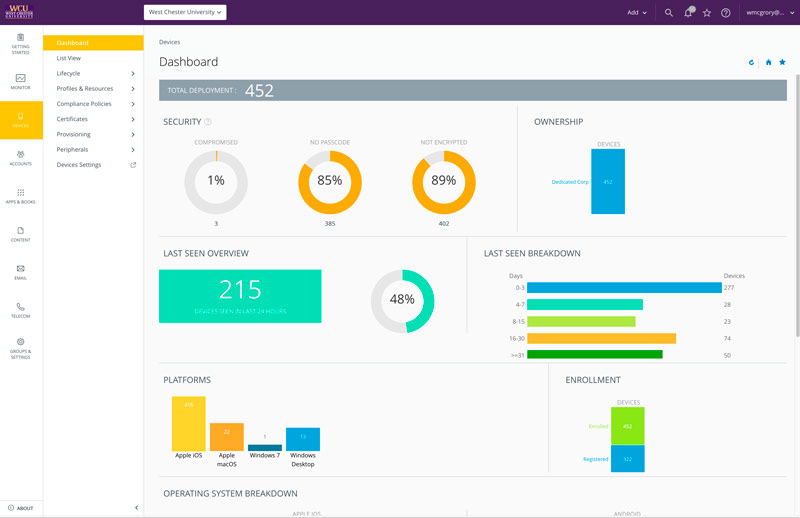
Task: Open the notifications bell
Action: tap(688, 13)
